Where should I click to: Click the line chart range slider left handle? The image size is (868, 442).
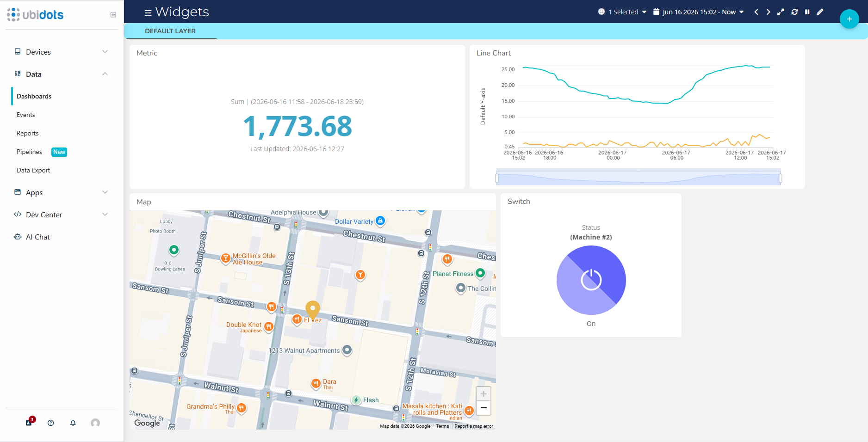point(497,178)
